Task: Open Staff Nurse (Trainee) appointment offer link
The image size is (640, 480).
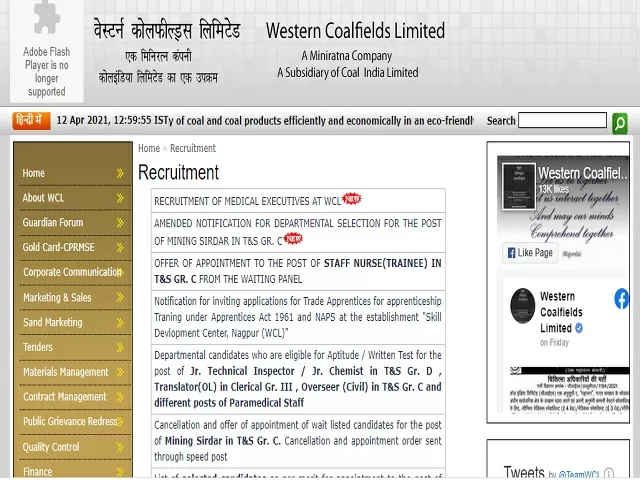Action: coord(298,271)
